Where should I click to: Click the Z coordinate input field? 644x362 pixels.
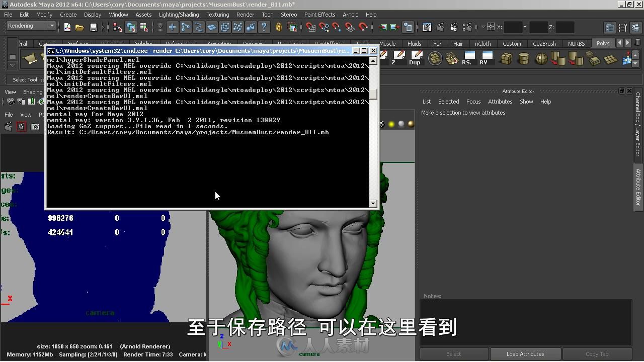565,27
